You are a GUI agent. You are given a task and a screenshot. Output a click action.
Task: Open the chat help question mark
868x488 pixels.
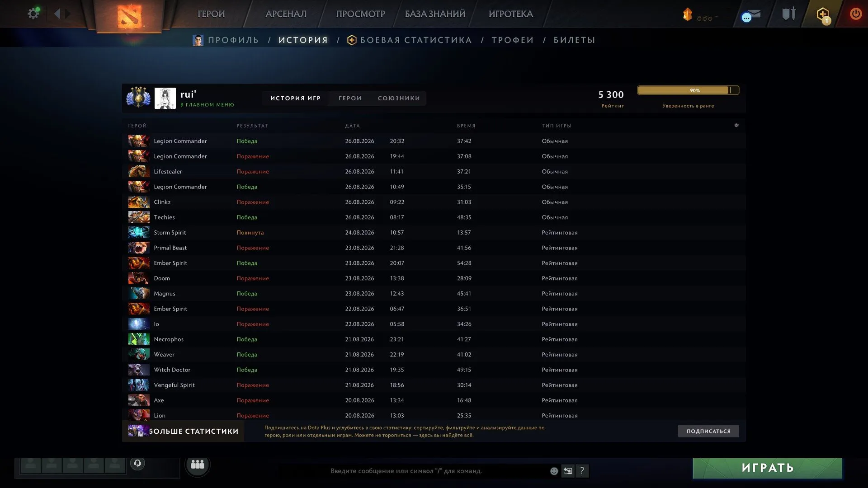pyautogui.click(x=582, y=471)
